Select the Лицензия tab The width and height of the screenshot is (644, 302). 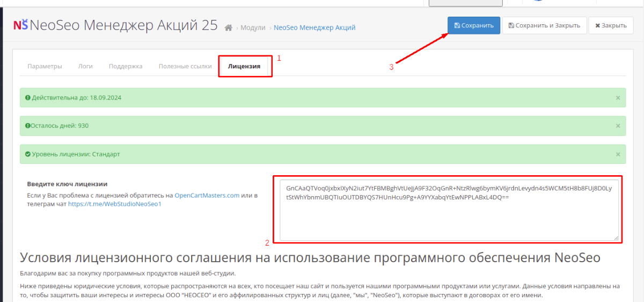(244, 66)
